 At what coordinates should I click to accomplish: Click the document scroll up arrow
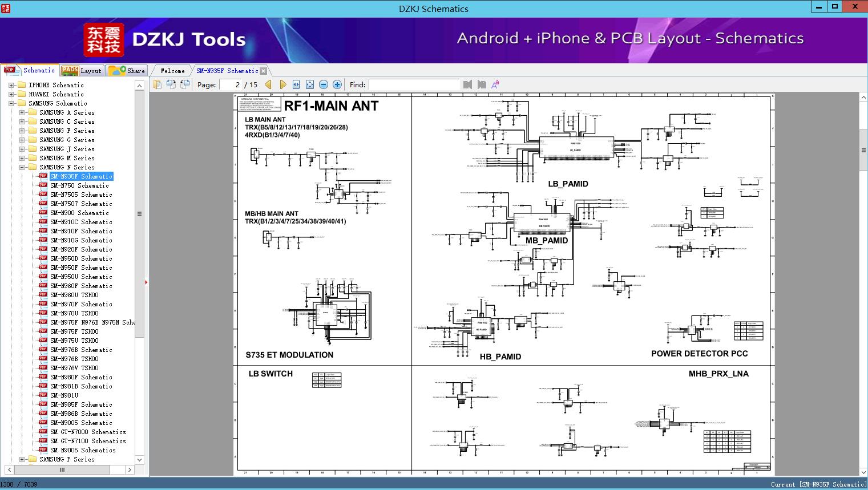(863, 98)
